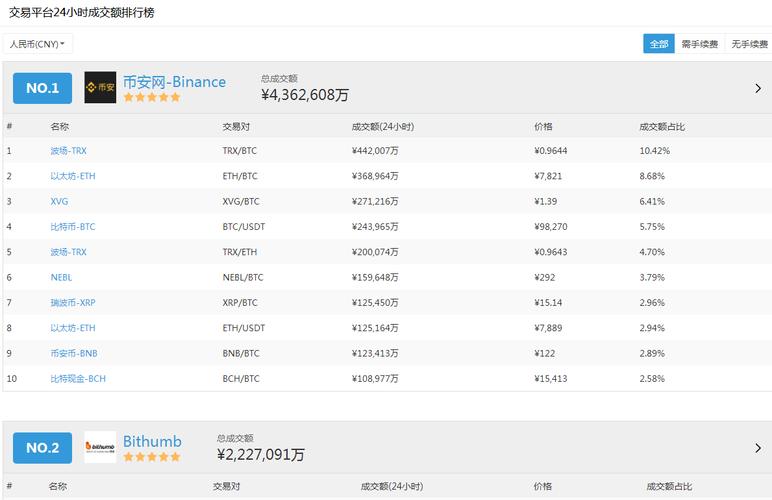Click the 8.68% share value

click(652, 176)
